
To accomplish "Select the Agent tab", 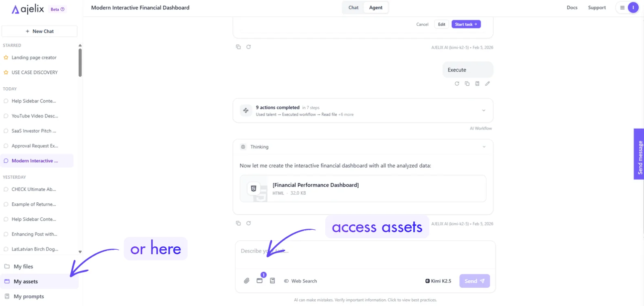I will [x=376, y=8].
